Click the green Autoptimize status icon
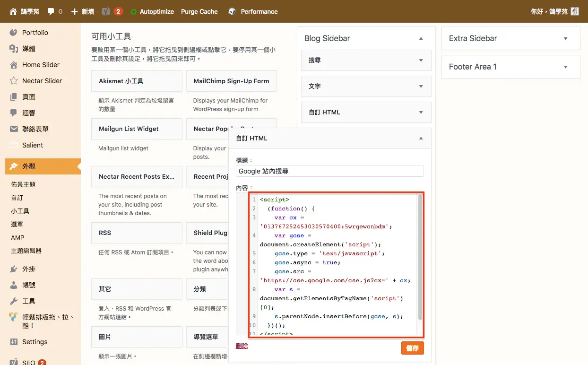 tap(134, 12)
